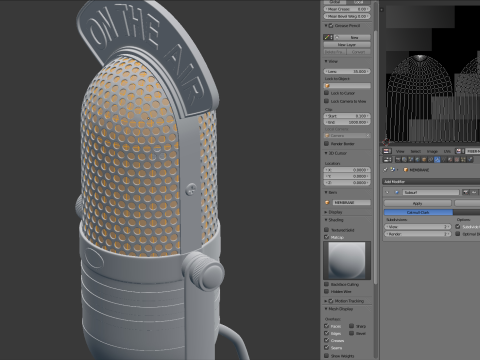This screenshot has width=480, height=360.
Task: Open the World properties tab icon
Action: pos(417,159)
